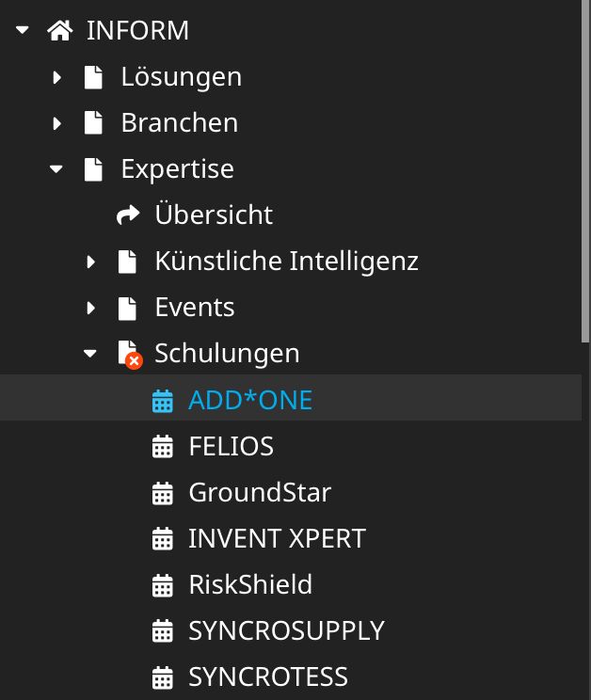Click the Übersicht shortcut arrow icon
Image resolution: width=591 pixels, height=700 pixels.
(128, 215)
